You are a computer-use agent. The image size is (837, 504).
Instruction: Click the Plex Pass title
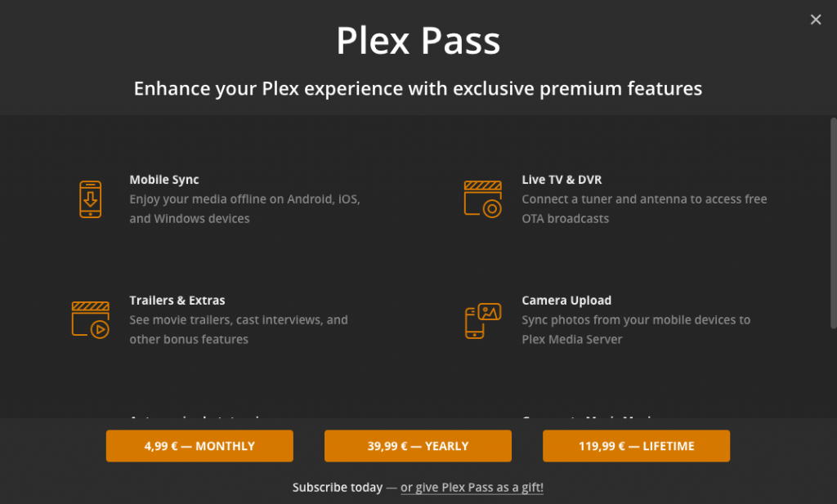pos(418,41)
